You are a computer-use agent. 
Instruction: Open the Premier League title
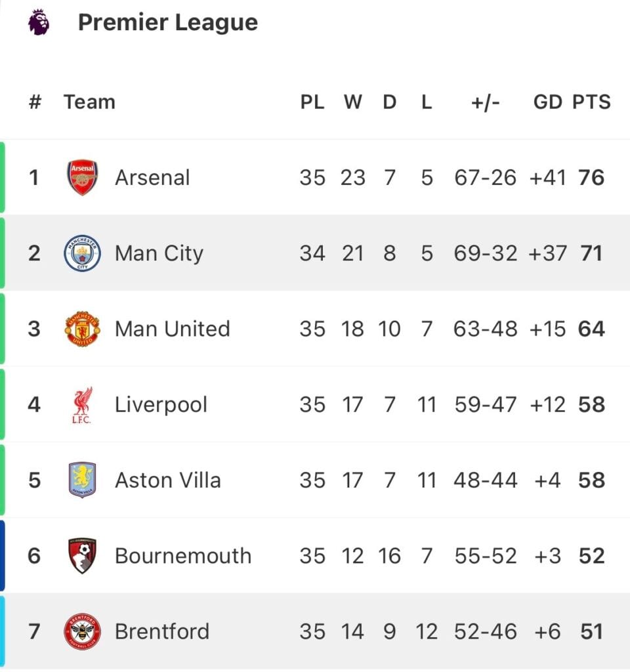click(x=168, y=23)
